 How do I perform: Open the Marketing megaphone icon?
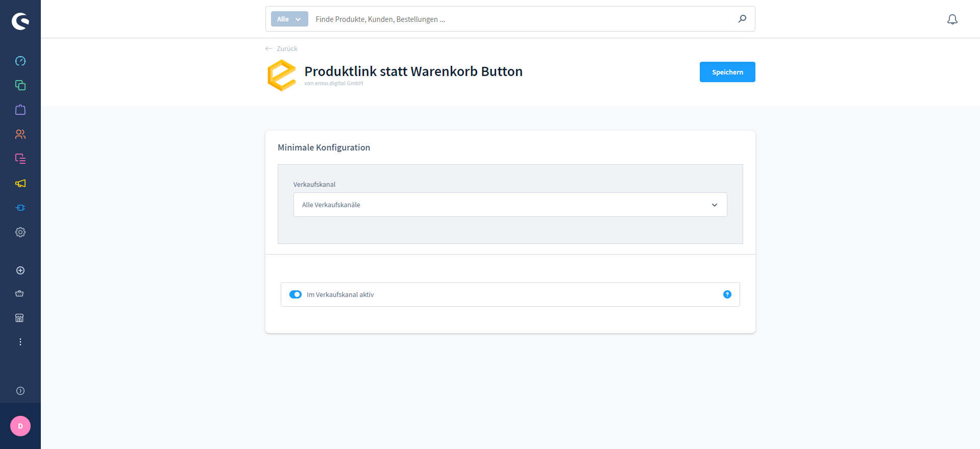[x=20, y=183]
